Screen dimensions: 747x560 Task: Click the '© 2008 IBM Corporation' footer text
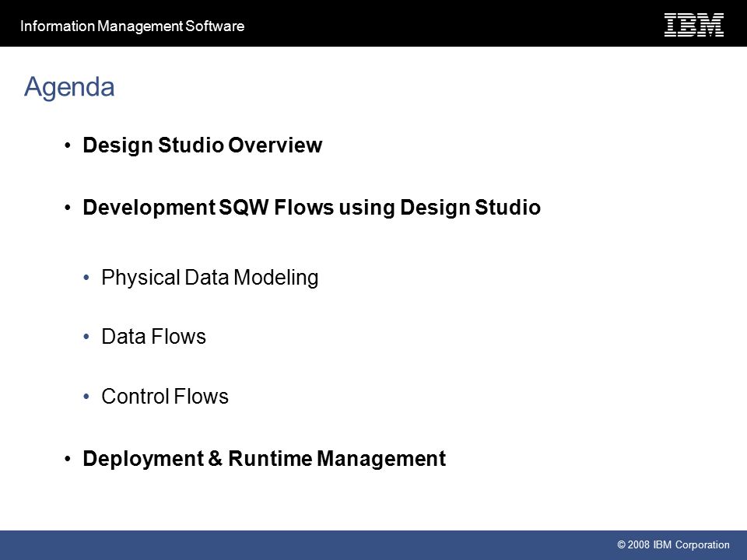(x=673, y=544)
